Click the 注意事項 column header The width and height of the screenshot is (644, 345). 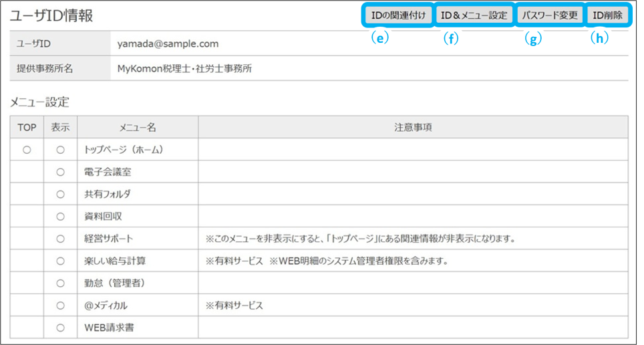click(413, 127)
